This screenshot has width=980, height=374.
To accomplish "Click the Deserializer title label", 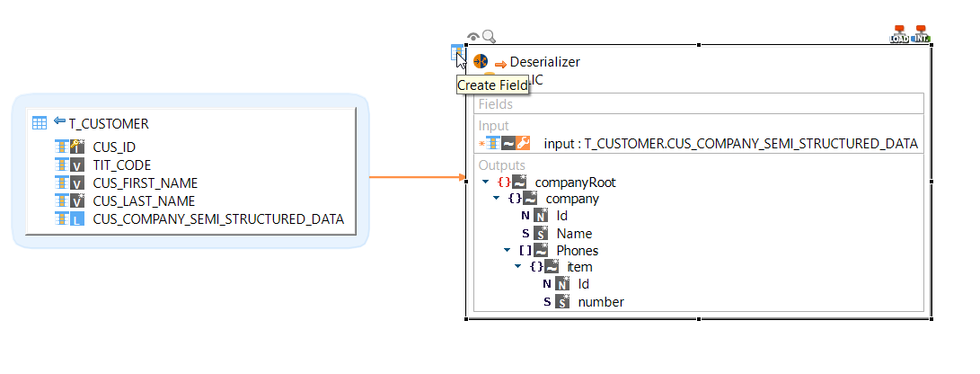I will tap(544, 62).
